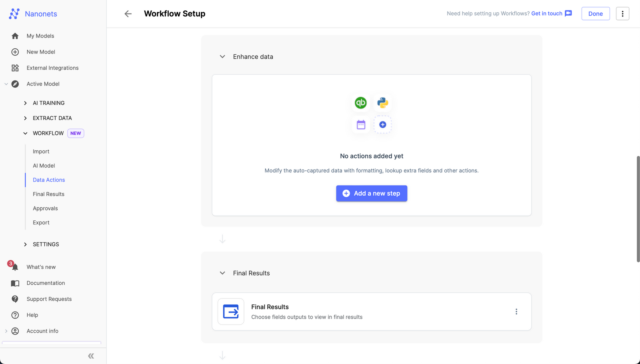Collapse the sidebar with double chevron

[91, 356]
